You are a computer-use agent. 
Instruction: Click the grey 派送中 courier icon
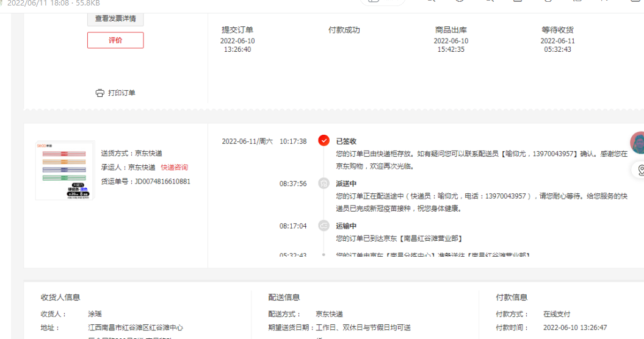324,184
